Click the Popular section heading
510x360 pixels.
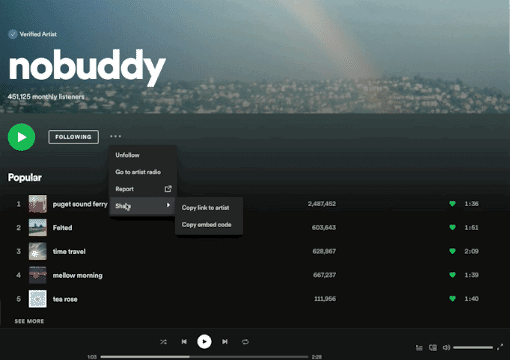coord(25,177)
